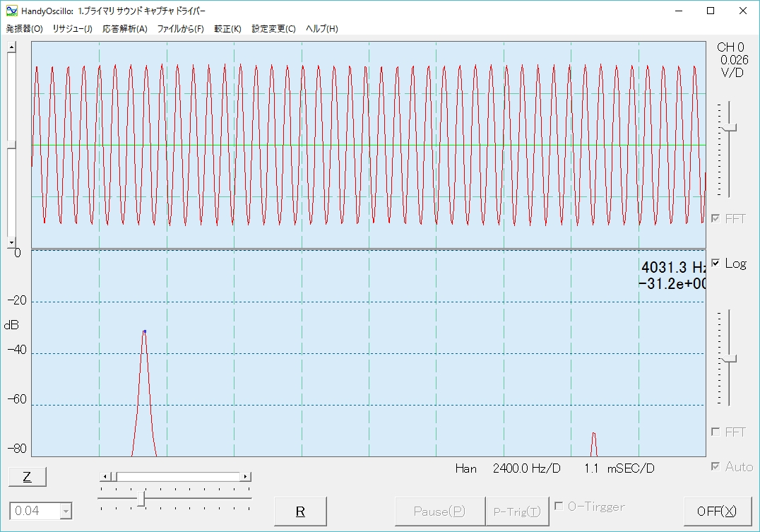The height and width of the screenshot is (532, 760).
Task: Click the CH 0 label
Action: point(730,47)
